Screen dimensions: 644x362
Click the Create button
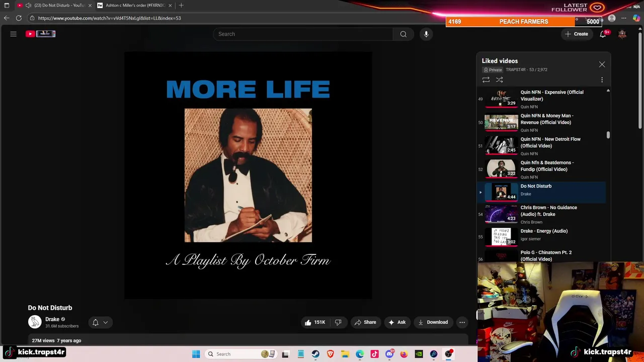[x=577, y=34]
